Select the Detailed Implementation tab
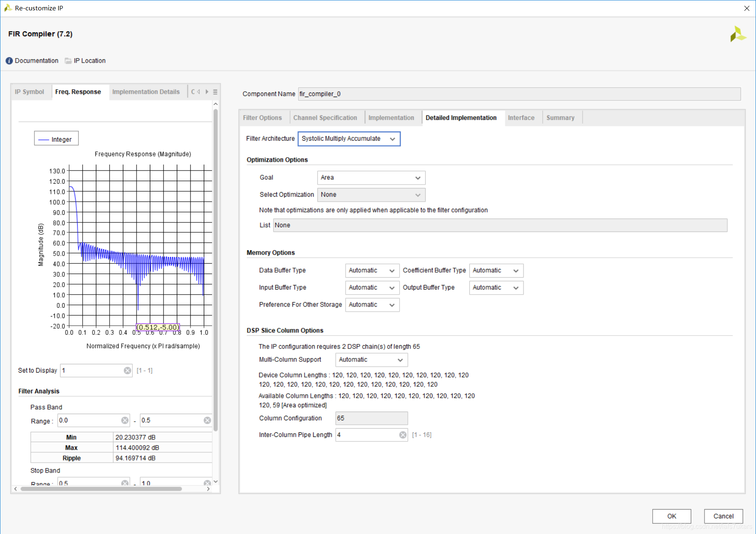 (x=461, y=118)
